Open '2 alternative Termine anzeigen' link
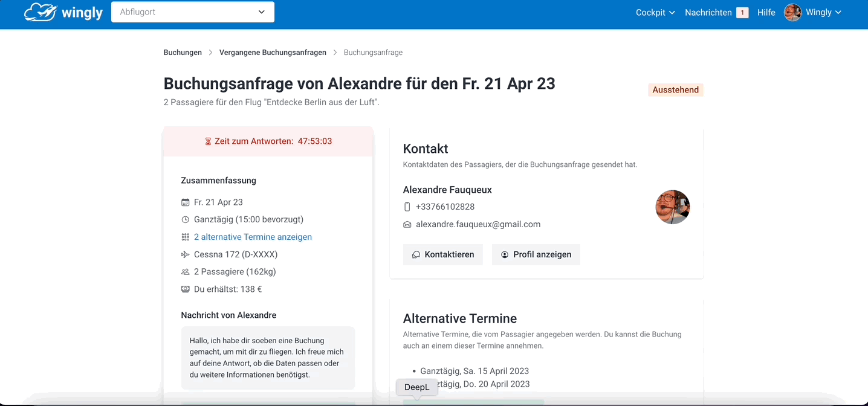This screenshot has height=406, width=868. coord(253,237)
